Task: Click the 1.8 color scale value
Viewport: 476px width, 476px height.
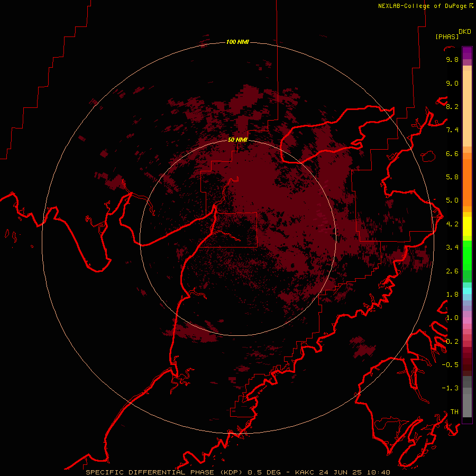Action: coord(452,295)
